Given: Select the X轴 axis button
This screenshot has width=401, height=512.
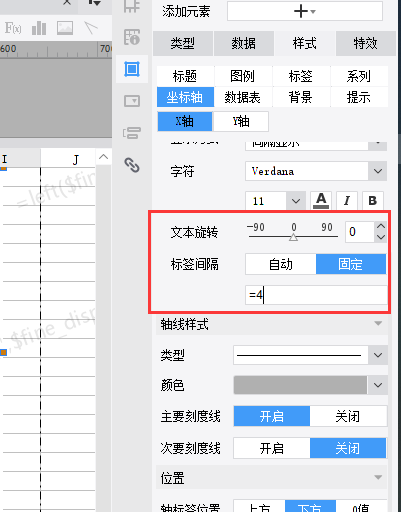Looking at the screenshot, I should (185, 121).
